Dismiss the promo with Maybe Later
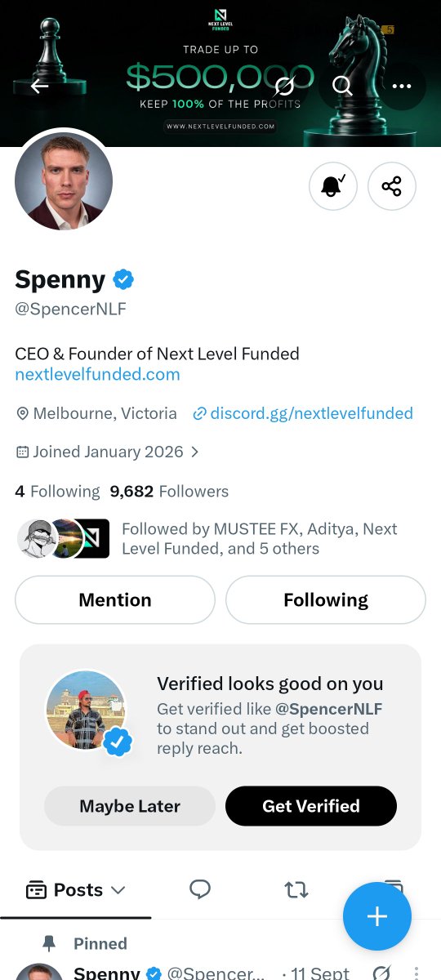 (130, 806)
